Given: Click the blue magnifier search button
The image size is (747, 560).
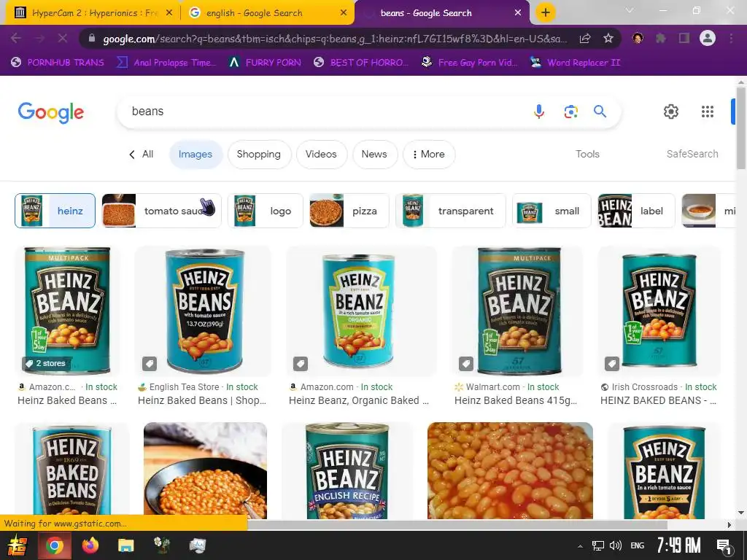Looking at the screenshot, I should (x=600, y=112).
